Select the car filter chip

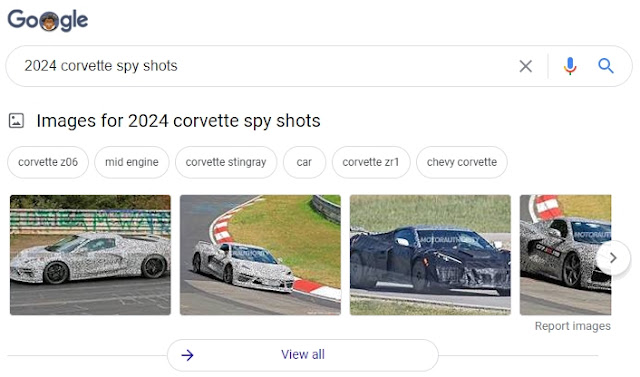pyautogui.click(x=304, y=162)
